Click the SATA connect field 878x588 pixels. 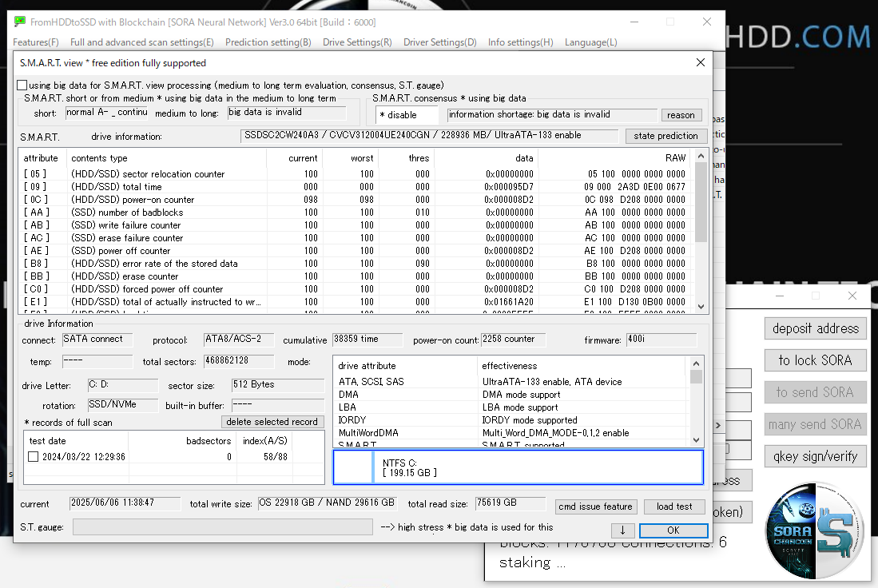[x=97, y=340]
